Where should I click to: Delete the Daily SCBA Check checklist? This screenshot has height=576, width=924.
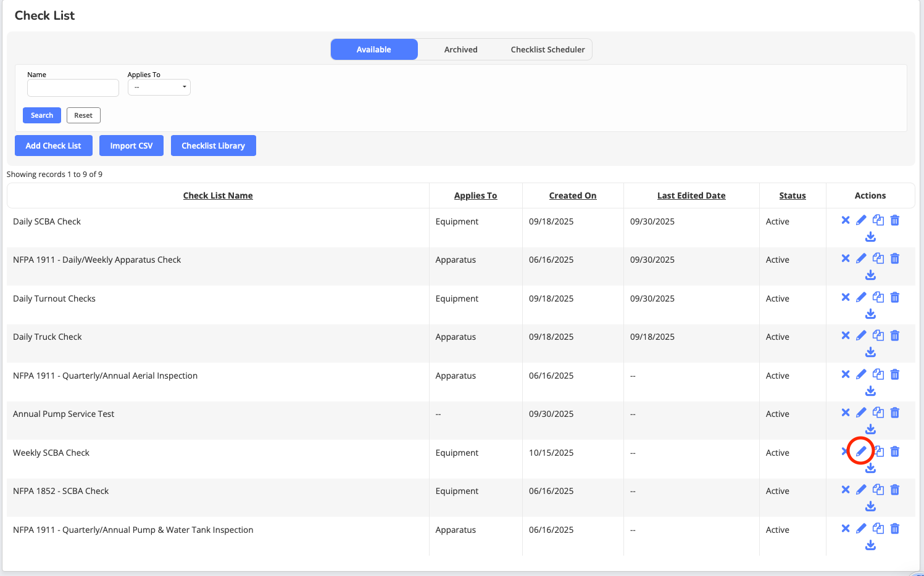point(894,220)
